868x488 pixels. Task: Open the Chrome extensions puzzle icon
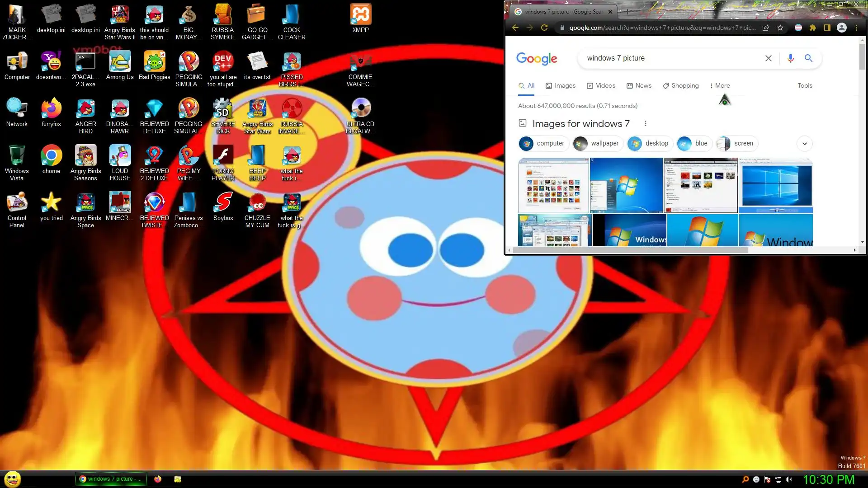point(813,28)
